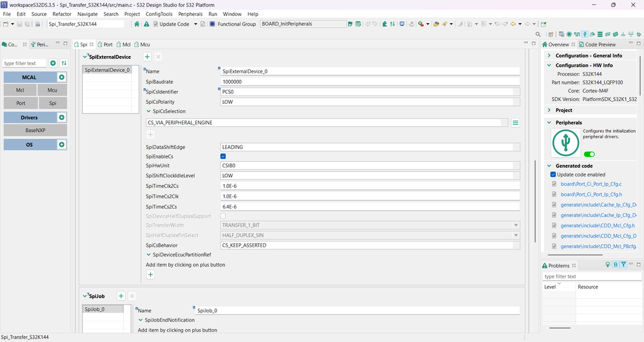Viewport: 644px width, 342px height.
Task: Click the SpiBaudrate value field
Action: pyautogui.click(x=370, y=82)
